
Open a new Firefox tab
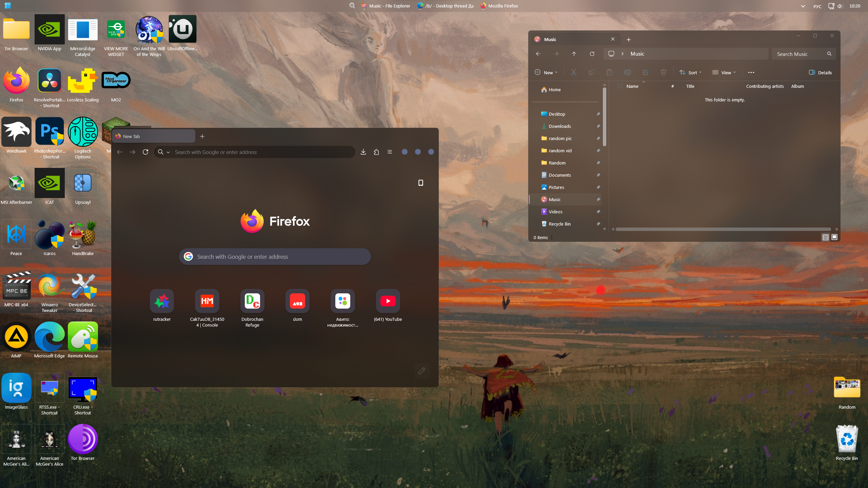click(202, 136)
